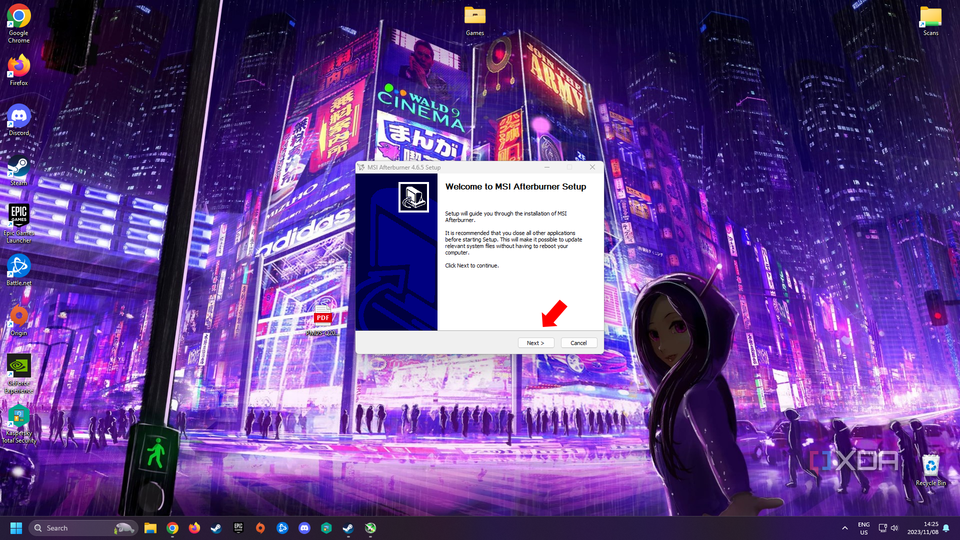Open the volume speaker tray icon
The height and width of the screenshot is (540, 960).
tap(894, 528)
